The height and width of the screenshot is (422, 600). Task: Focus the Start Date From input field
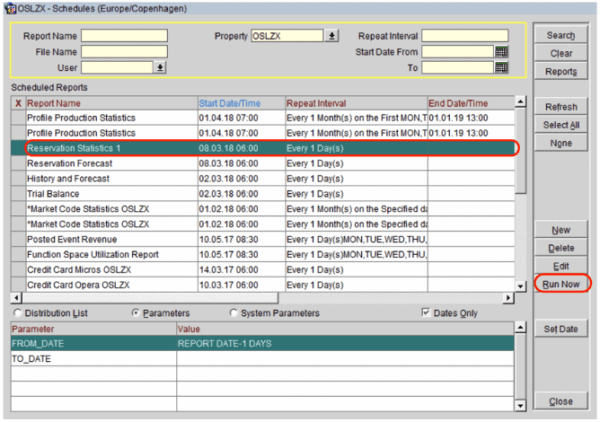(x=458, y=52)
